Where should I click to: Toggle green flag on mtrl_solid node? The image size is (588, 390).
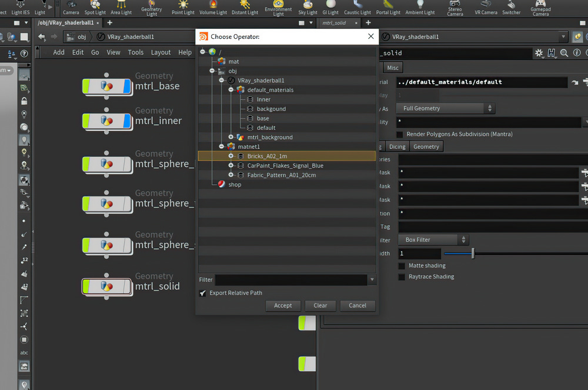pos(86,286)
